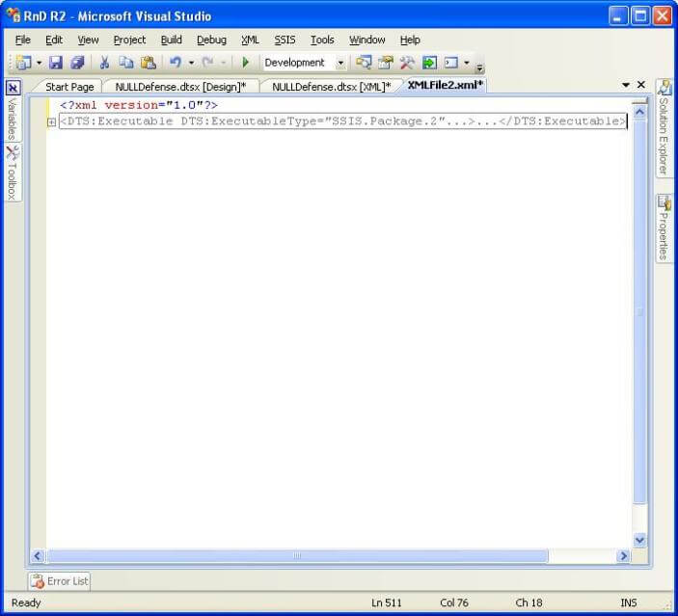Switch to the Start Page tab
Screen dimensions: 678x616
click(69, 87)
